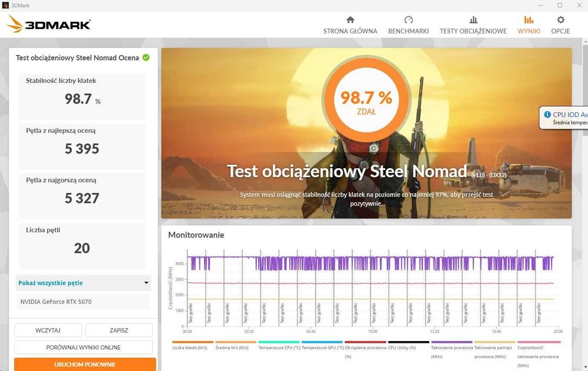
Task: Click the ZAPISZ button
Action: 119,330
